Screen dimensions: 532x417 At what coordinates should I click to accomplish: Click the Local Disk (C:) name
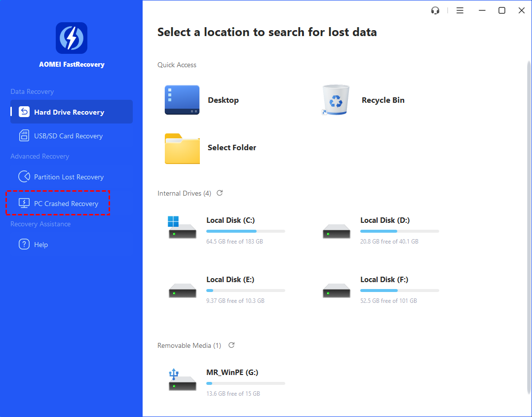230,220
